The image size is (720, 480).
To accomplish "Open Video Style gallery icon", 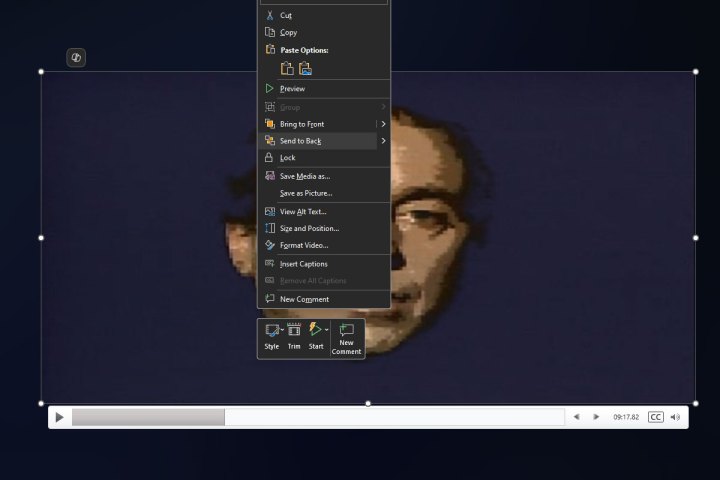I will coord(271,330).
